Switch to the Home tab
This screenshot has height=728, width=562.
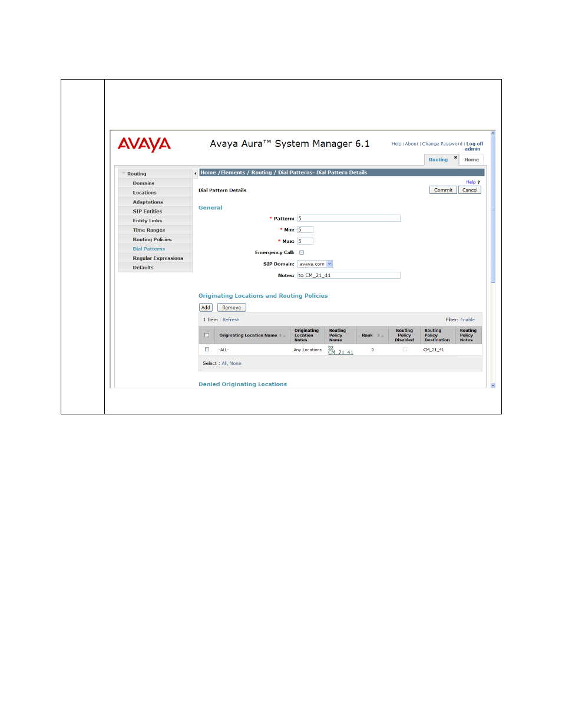pyautogui.click(x=472, y=160)
